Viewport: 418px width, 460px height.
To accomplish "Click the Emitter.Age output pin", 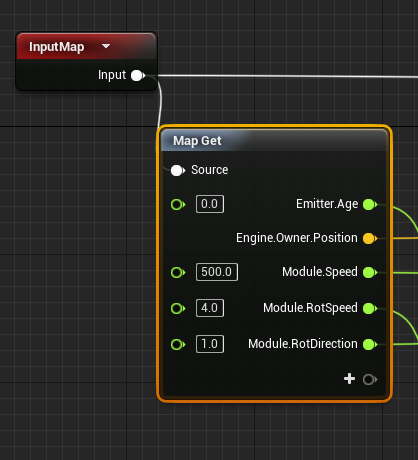I will 370,204.
